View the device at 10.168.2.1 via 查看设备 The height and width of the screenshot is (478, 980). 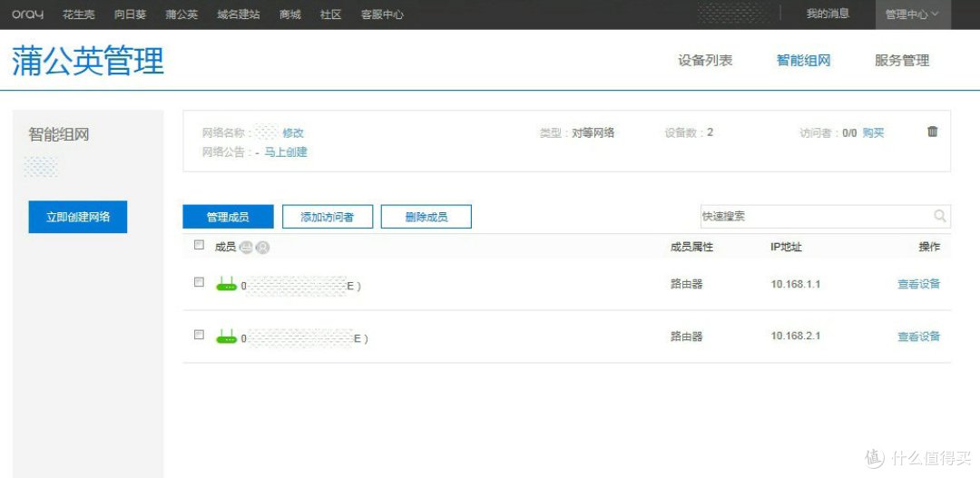click(919, 337)
